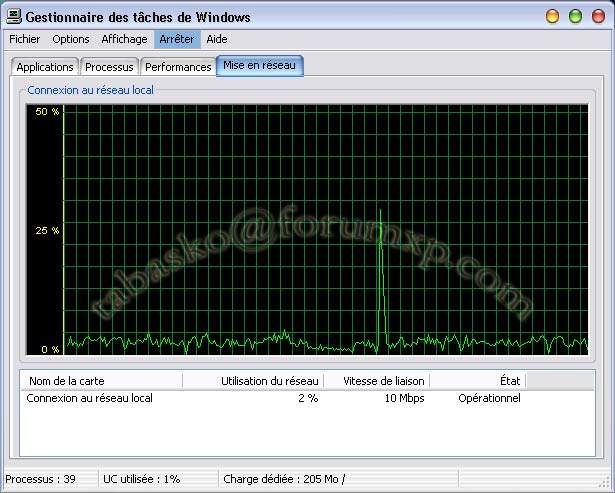Click the Opérationnel status cell
615x493 pixels.
[489, 398]
